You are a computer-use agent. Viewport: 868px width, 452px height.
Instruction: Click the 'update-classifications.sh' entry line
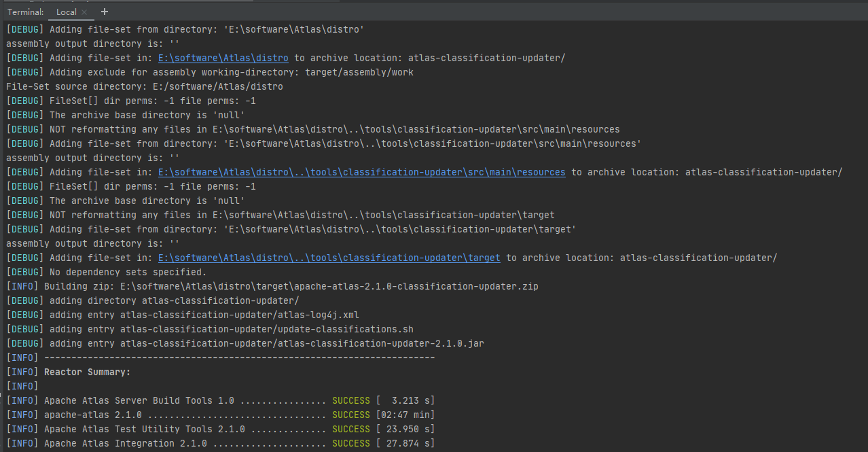click(210, 329)
